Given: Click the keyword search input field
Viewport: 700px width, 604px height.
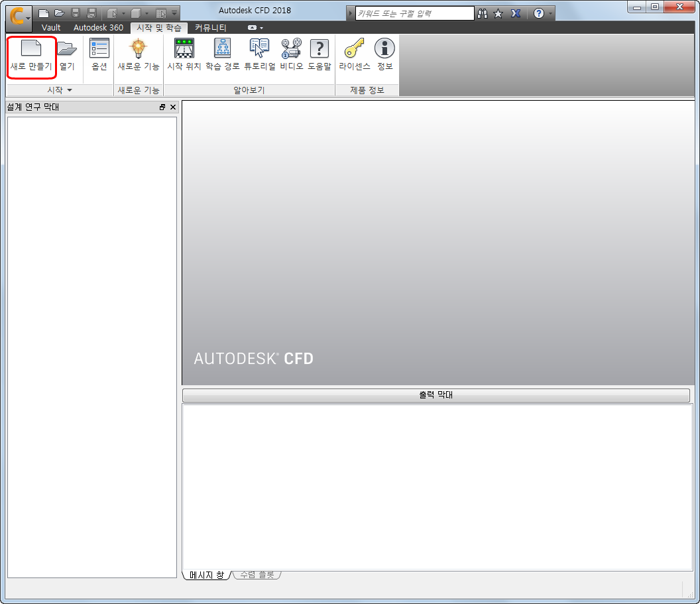Looking at the screenshot, I should pyautogui.click(x=415, y=13).
